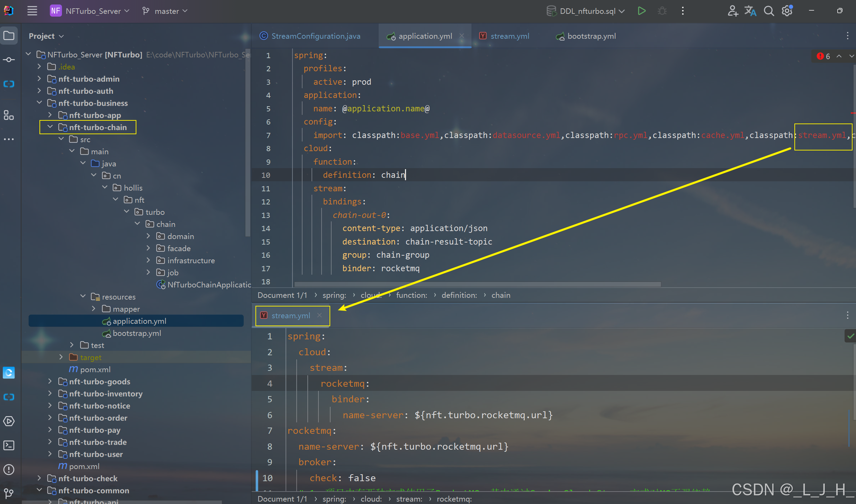Switch to StreamConfiguration.java tab
Screen dimensions: 856x504
(315, 36)
